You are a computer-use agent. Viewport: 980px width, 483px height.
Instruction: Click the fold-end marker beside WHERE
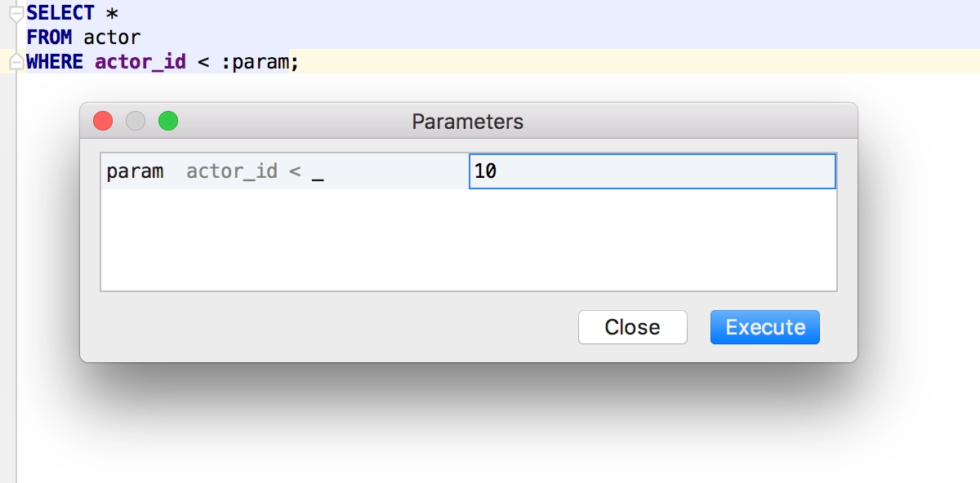pos(16,62)
